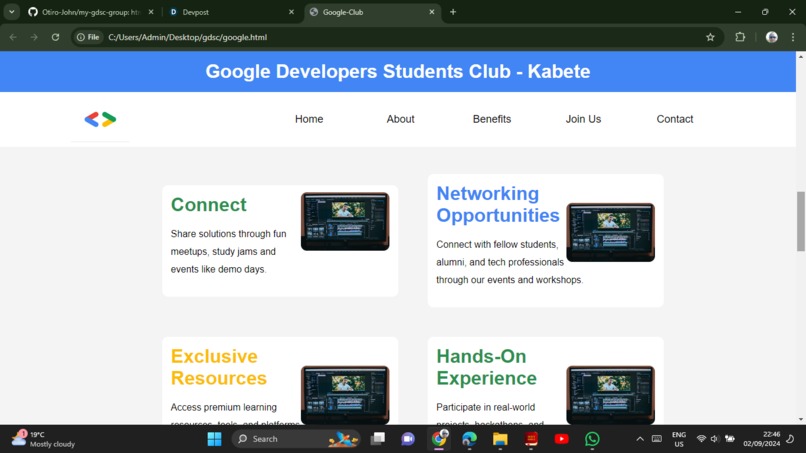The height and width of the screenshot is (453, 806).
Task: Open the Extensions puzzle icon
Action: click(x=740, y=37)
